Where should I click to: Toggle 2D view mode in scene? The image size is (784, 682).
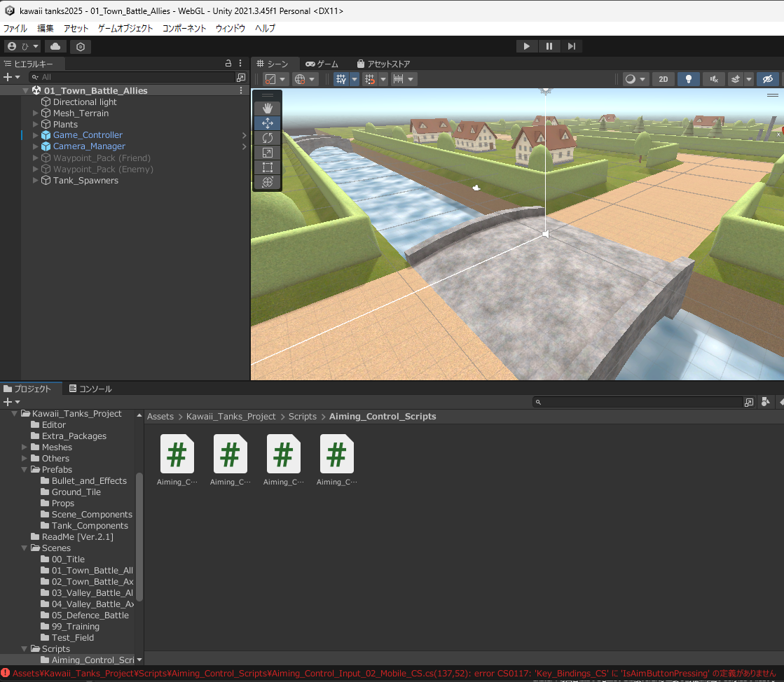tap(663, 79)
